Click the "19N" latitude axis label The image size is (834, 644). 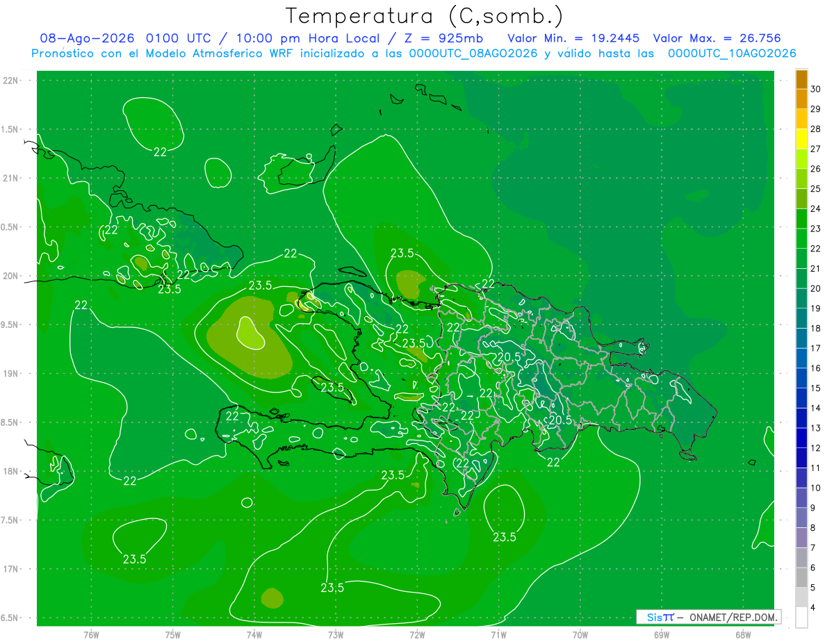tap(11, 374)
